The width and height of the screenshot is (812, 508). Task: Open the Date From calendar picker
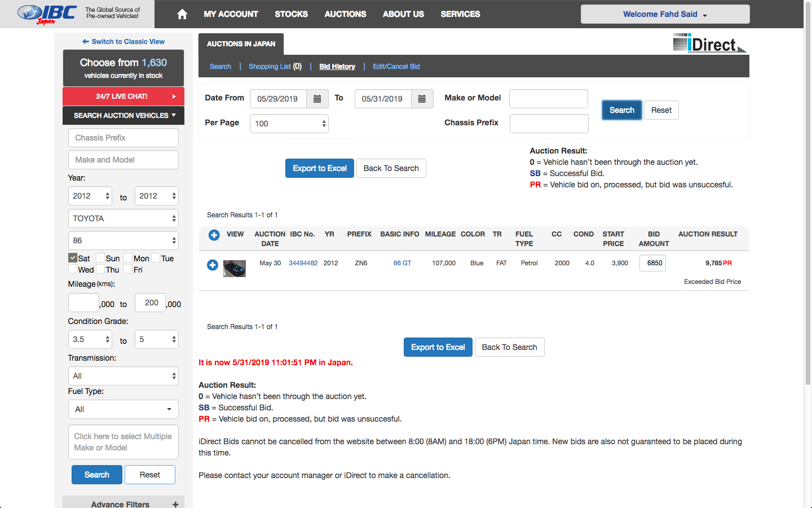pyautogui.click(x=317, y=99)
